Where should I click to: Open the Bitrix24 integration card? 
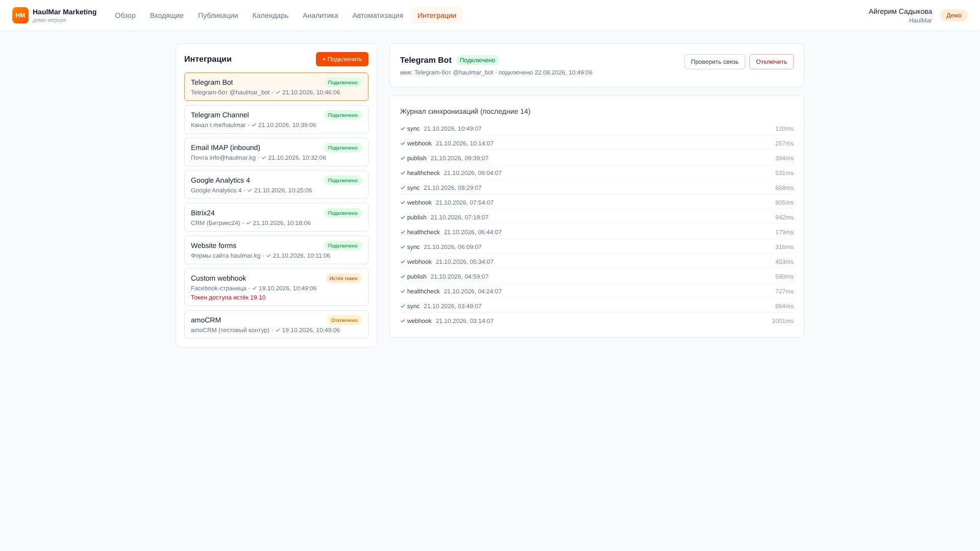coord(276,217)
